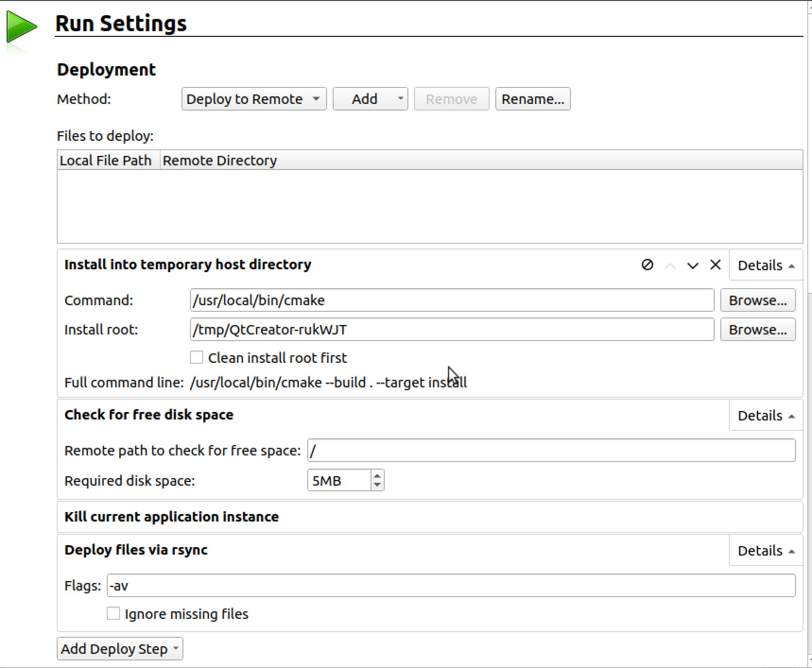Click the Remote path to check field
812x668 pixels.
[x=551, y=451]
